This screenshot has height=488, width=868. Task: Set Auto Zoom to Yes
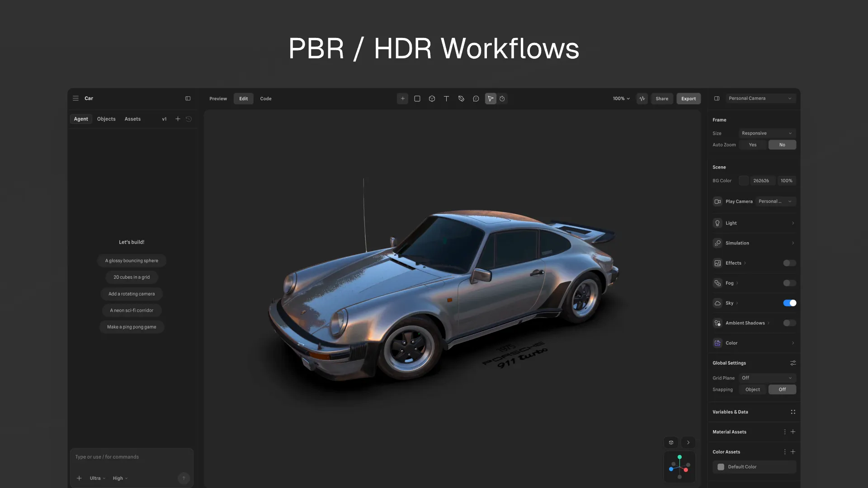pos(753,145)
